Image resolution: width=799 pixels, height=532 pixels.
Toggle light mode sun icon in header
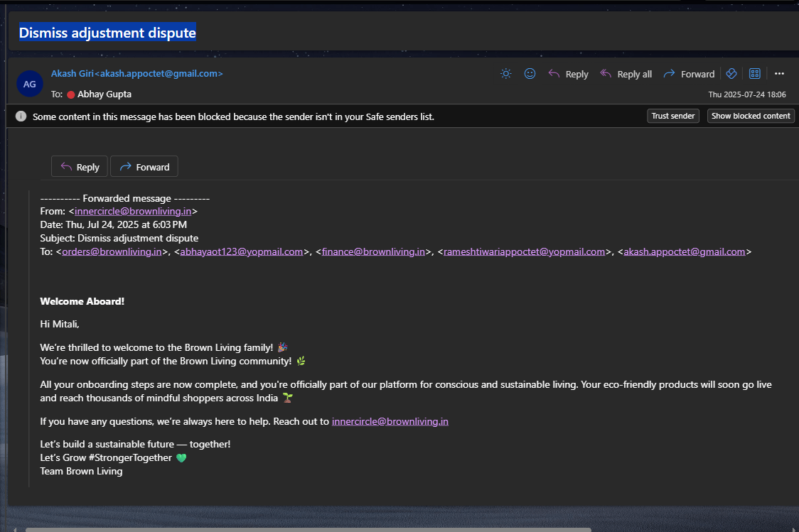point(505,74)
